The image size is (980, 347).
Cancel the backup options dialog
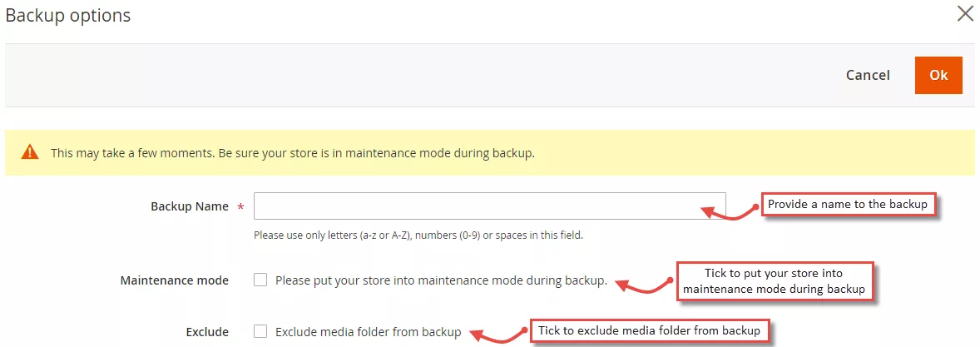868,75
